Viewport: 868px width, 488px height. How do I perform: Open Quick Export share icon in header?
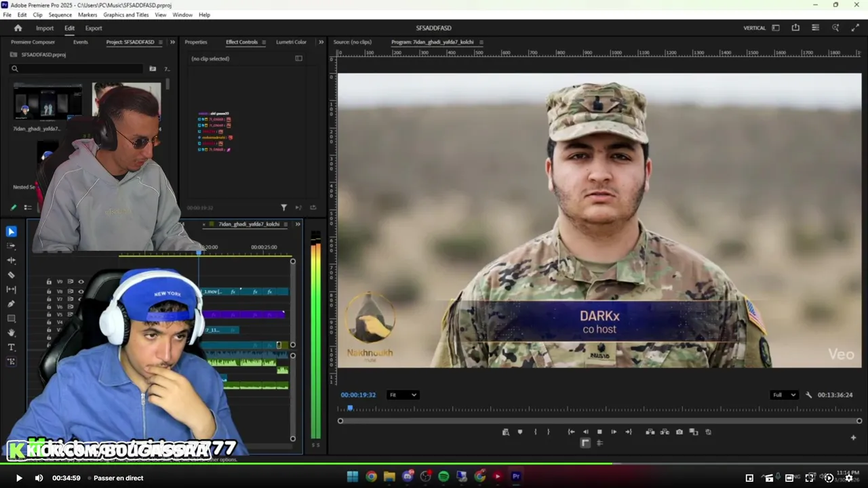tap(795, 28)
